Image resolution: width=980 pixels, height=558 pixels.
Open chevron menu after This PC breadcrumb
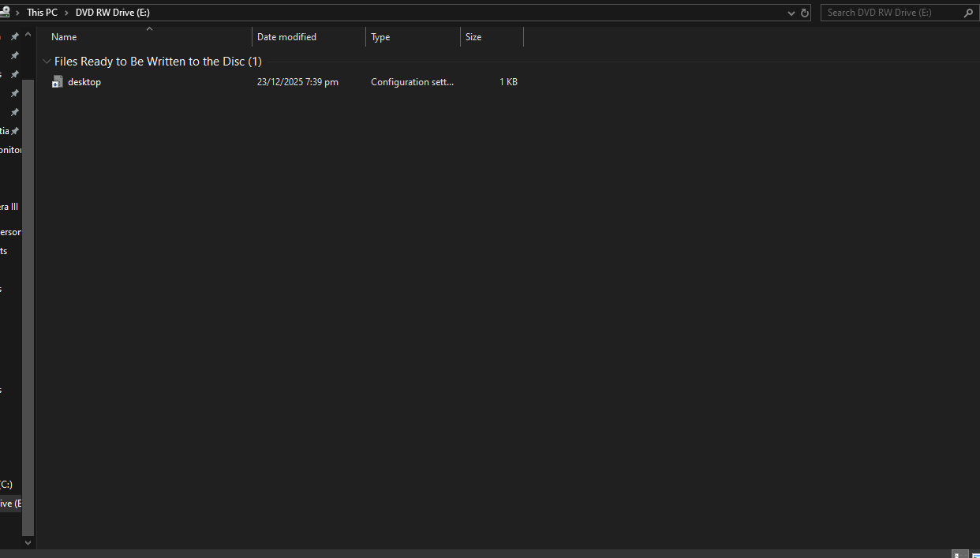coord(67,13)
